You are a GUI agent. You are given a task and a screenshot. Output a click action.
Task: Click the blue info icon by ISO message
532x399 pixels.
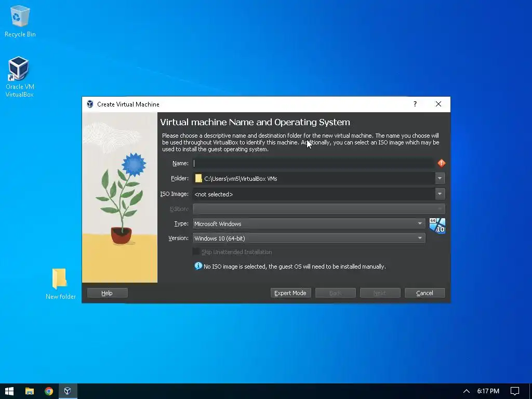coord(198,266)
